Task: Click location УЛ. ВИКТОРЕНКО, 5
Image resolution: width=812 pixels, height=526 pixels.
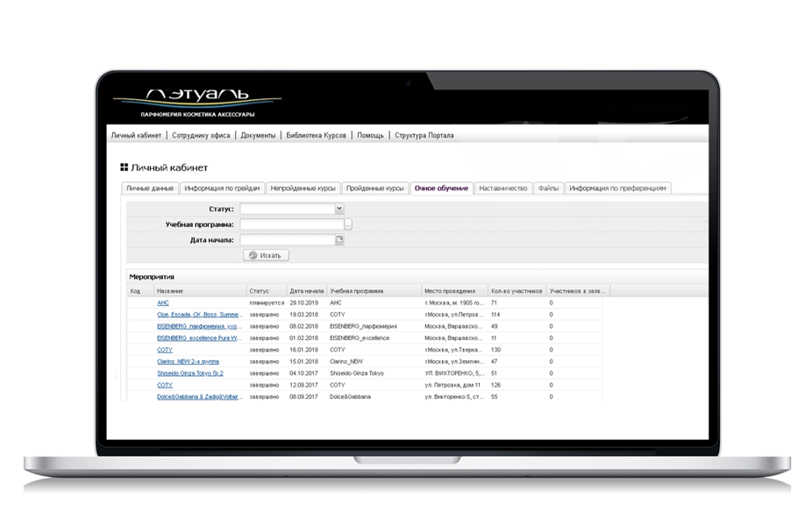Action: 455,373
